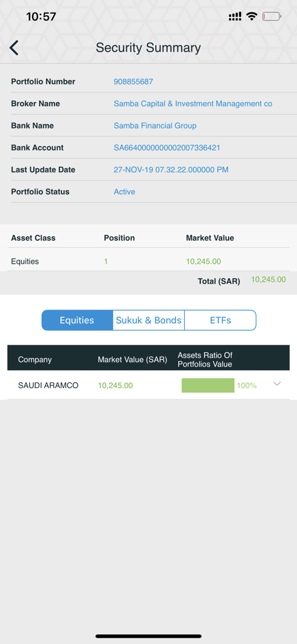Tap the 10:57 clock in status bar

[41, 17]
